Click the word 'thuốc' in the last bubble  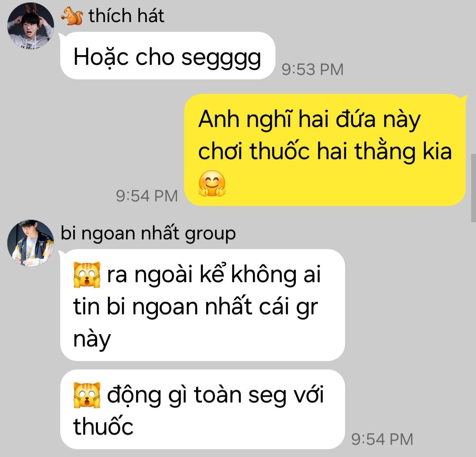pos(103,426)
